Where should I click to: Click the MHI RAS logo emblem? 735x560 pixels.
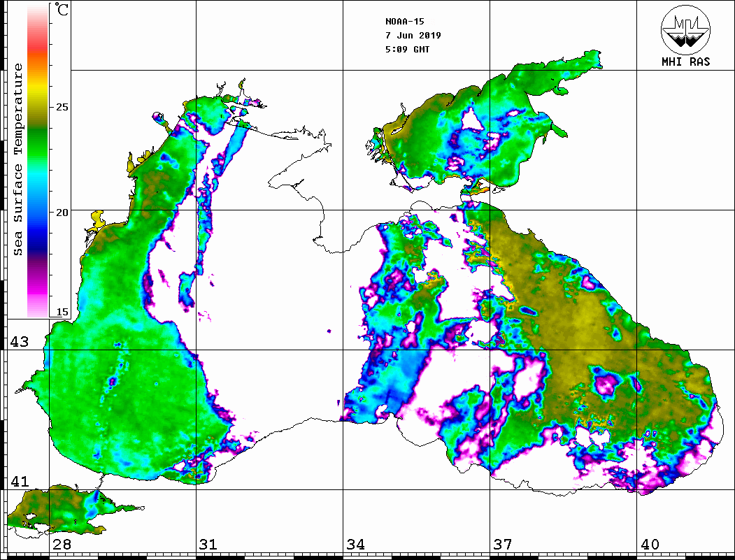click(685, 29)
